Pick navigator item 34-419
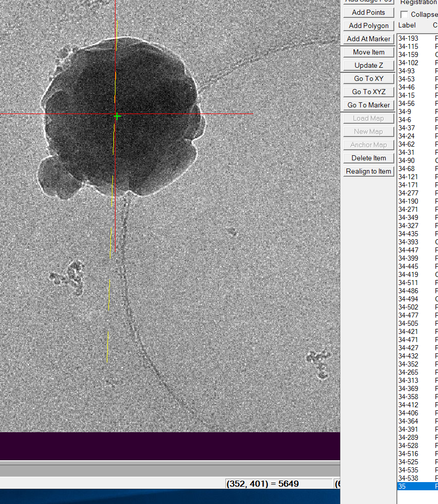The height and width of the screenshot is (504, 438). [x=418, y=274]
